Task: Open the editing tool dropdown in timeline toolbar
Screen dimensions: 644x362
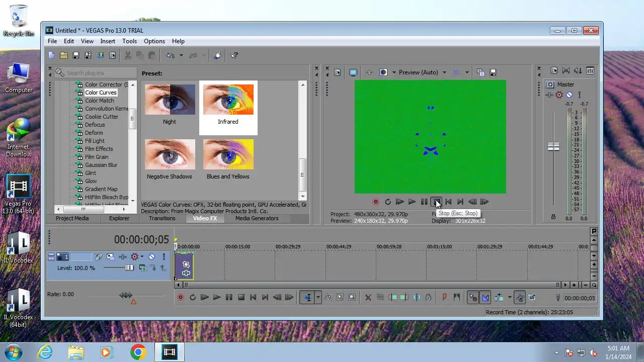Action: [x=318, y=298]
